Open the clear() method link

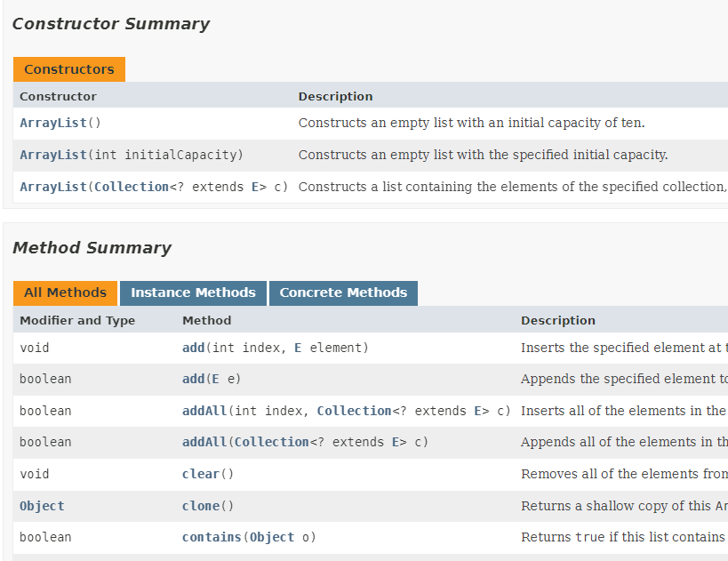coord(200,474)
